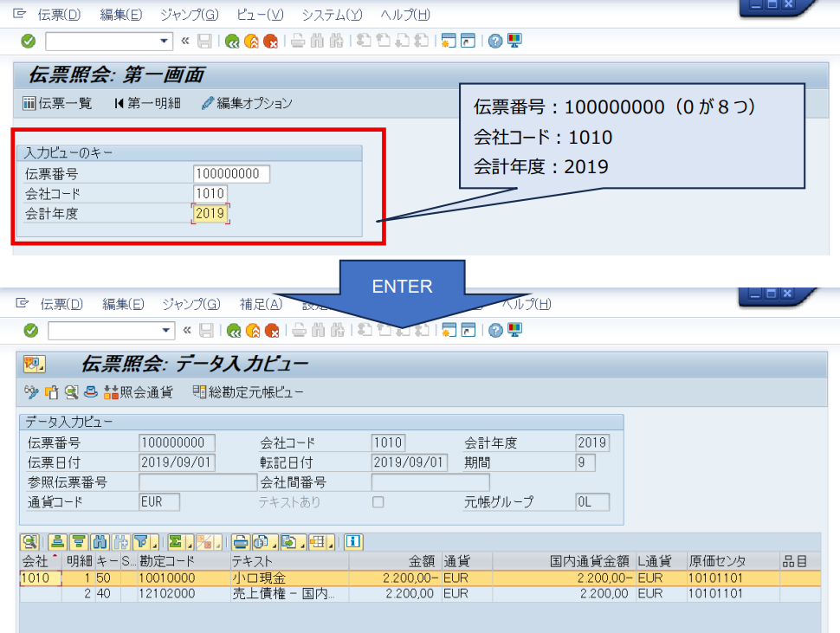
Task: Click the Print icon in grid toolbar
Action: (241, 542)
